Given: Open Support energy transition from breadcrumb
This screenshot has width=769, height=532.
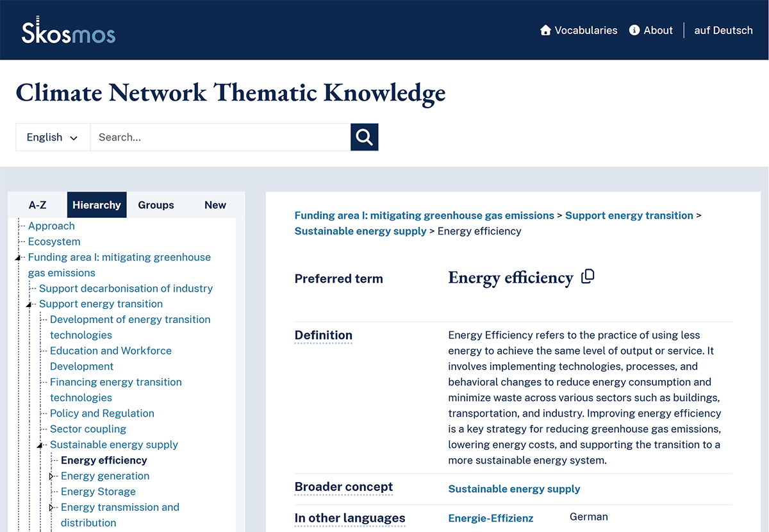Looking at the screenshot, I should pyautogui.click(x=629, y=215).
